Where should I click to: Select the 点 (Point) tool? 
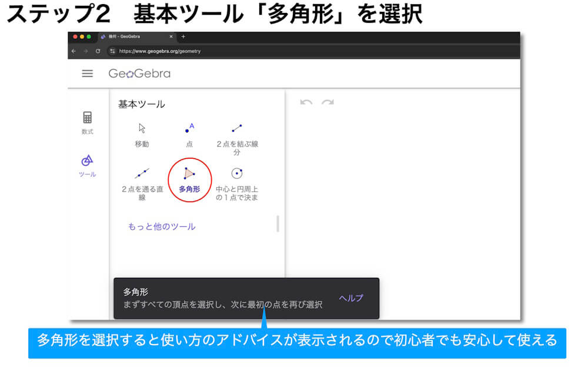coord(189,128)
